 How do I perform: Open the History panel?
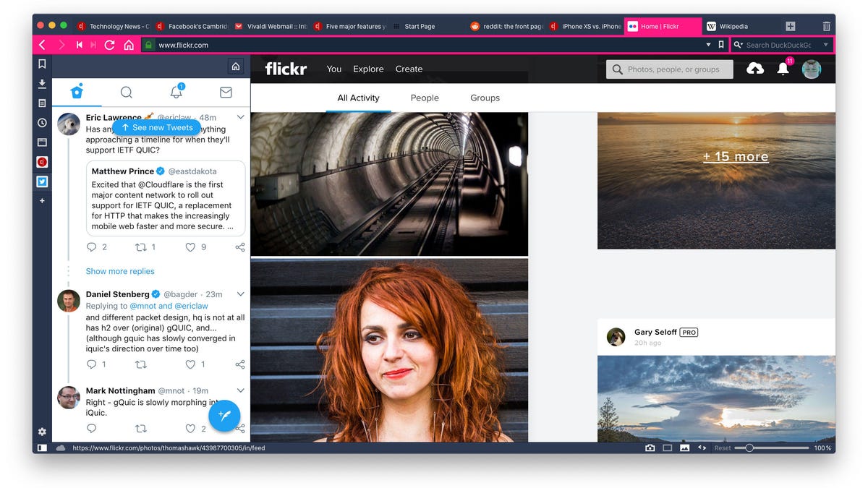coord(42,122)
